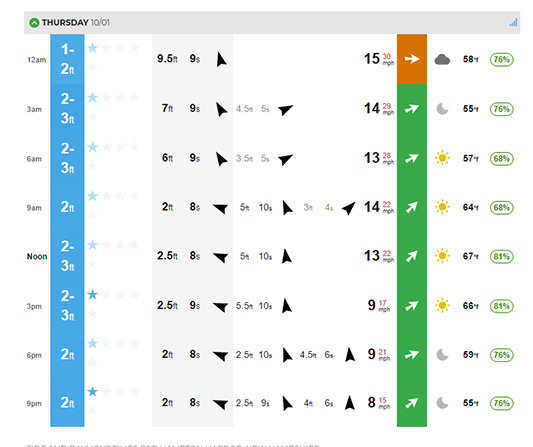
Task: Select the Noon time label
Action: pos(37,256)
